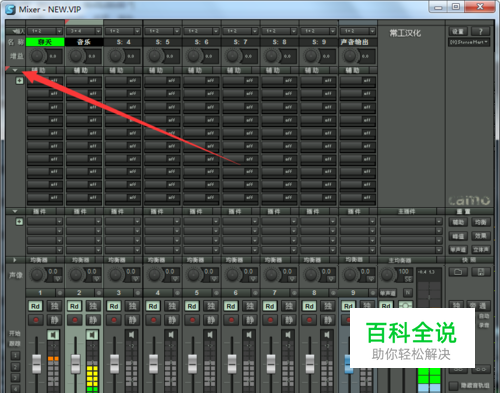The height and width of the screenshot is (393, 500).
Task: Tick the 隐藏音轨组 checkbox
Action: click(453, 385)
